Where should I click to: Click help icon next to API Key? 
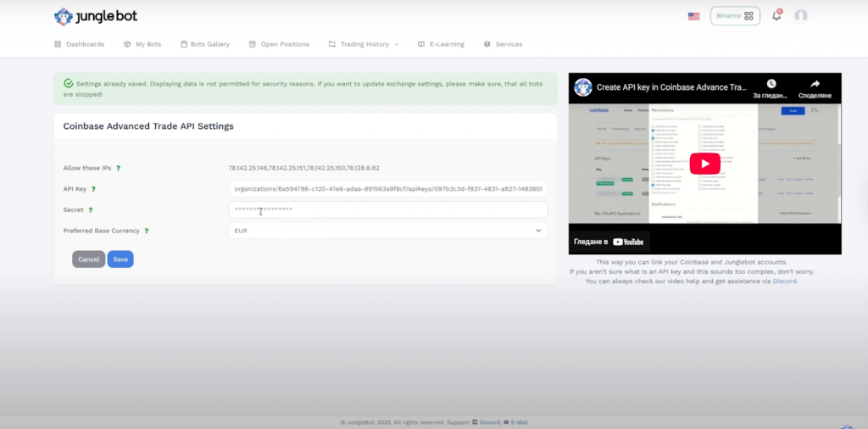(93, 189)
